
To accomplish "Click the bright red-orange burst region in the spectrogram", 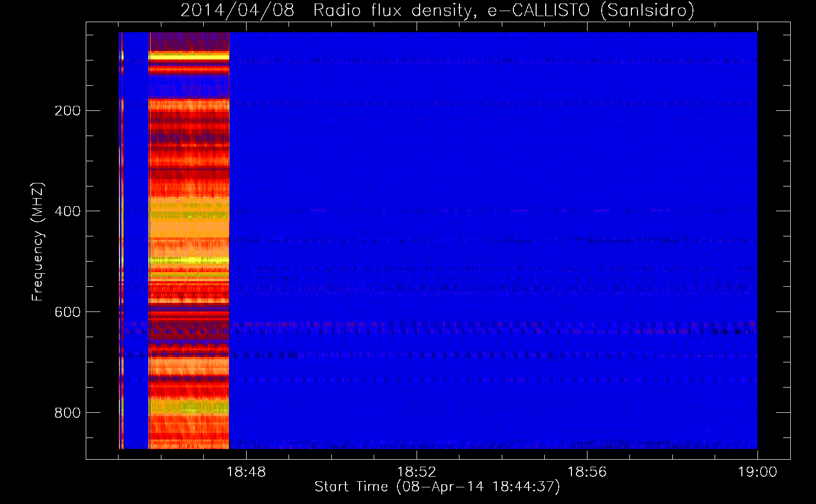I will point(189,240).
